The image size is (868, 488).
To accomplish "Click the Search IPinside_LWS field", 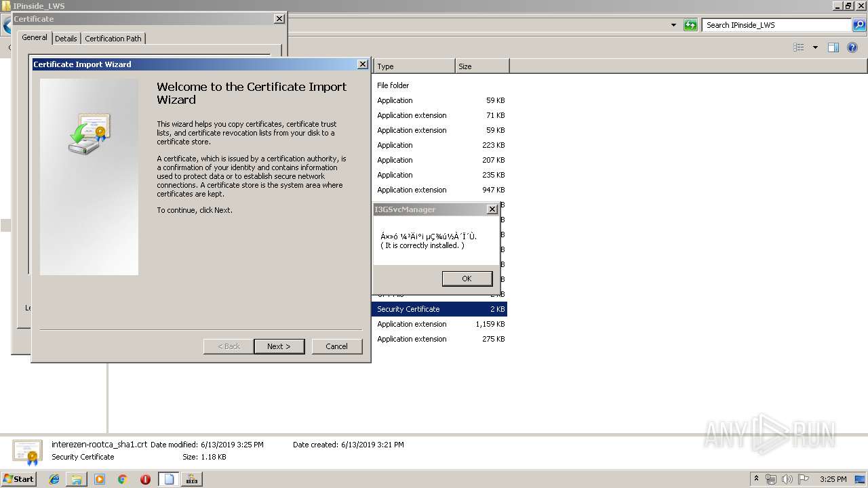I will [x=776, y=25].
